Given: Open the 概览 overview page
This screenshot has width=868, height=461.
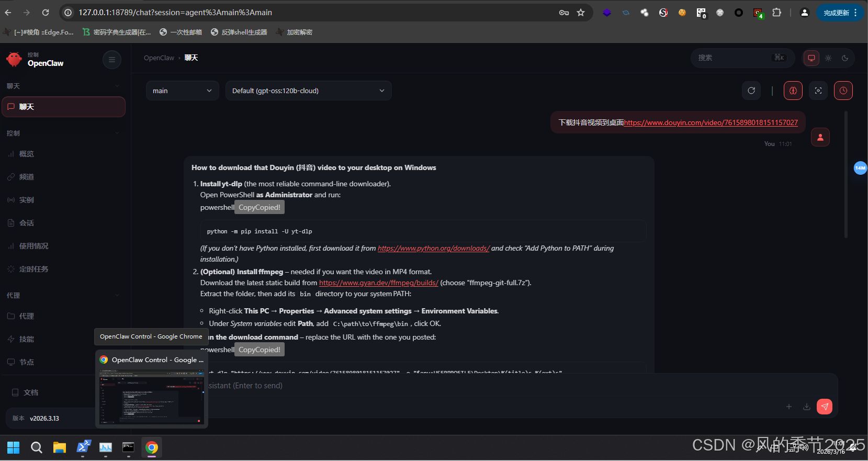Looking at the screenshot, I should click(64, 154).
